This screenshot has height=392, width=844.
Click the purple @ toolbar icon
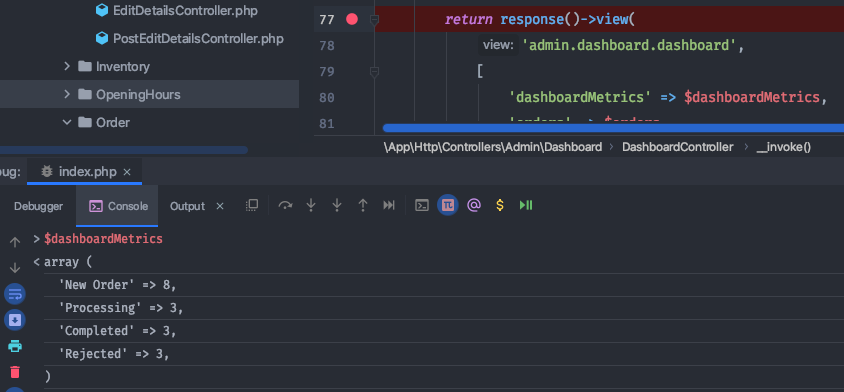coord(474,205)
